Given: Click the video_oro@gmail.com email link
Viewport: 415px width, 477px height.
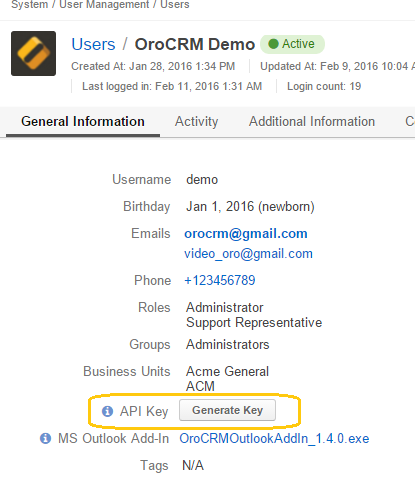Looking at the screenshot, I should 248,254.
